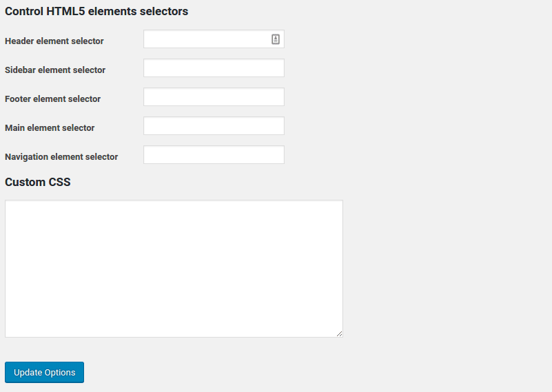
Task: Click into the Sidebar element selector field
Action: pos(214,68)
